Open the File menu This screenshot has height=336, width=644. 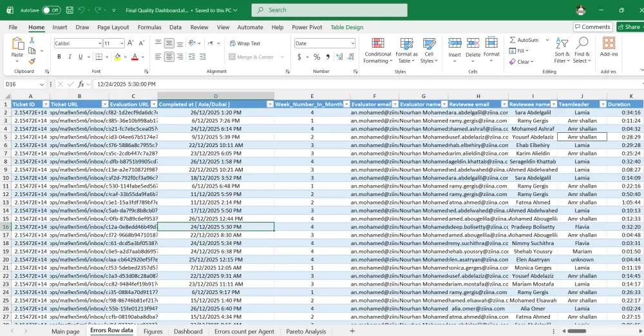click(x=13, y=27)
